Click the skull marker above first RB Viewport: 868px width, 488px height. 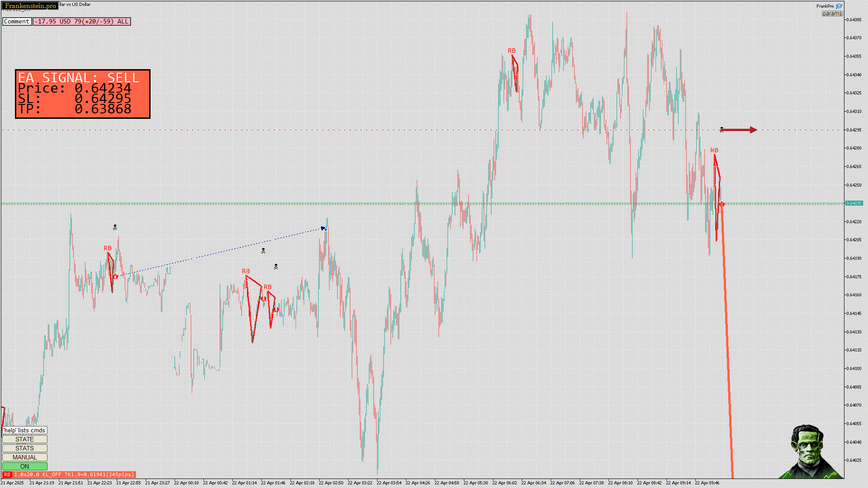115,227
